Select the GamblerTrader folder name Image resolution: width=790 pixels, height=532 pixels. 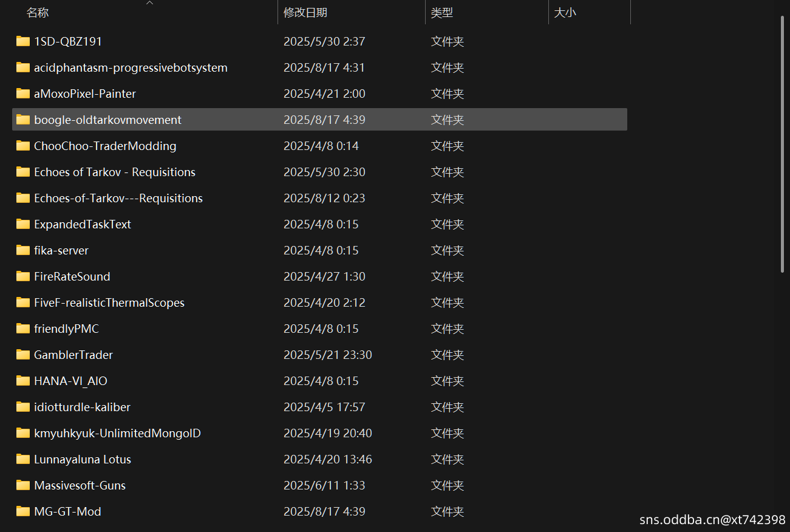(73, 355)
